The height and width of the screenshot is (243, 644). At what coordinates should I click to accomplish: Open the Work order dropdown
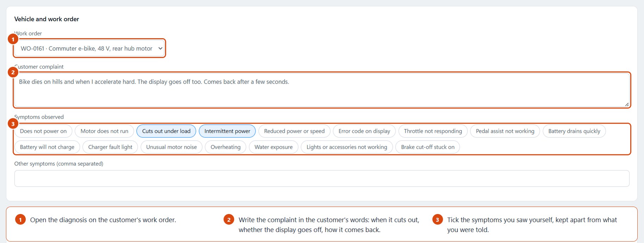pos(90,48)
